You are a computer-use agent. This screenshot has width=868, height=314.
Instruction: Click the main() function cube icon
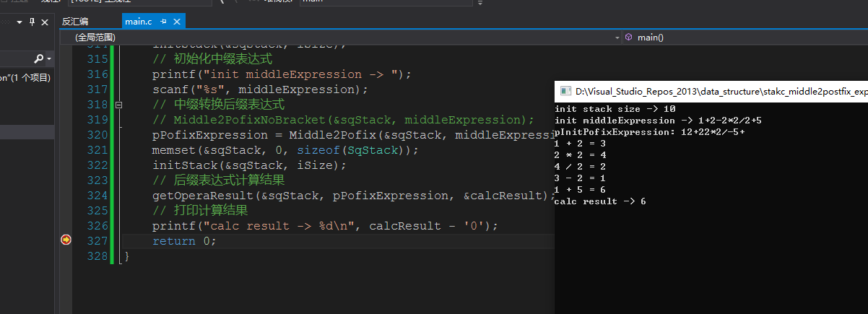628,37
